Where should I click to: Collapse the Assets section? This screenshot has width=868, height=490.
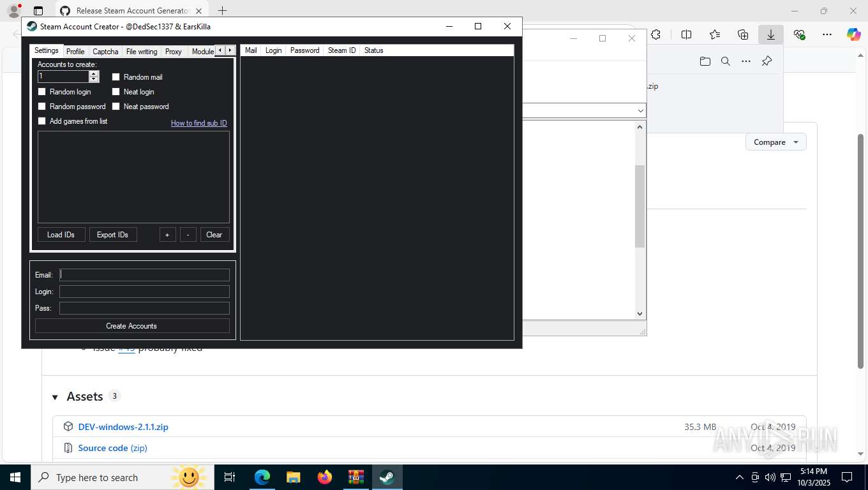tap(55, 397)
